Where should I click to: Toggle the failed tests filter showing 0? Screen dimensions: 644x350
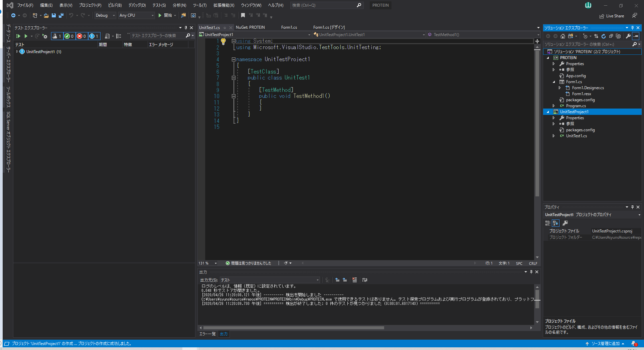pyautogui.click(x=82, y=36)
